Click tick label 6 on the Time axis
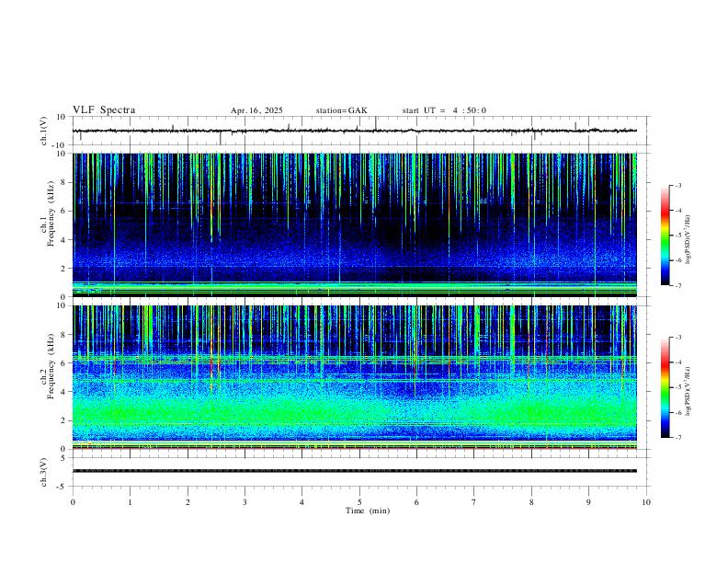 (x=417, y=502)
